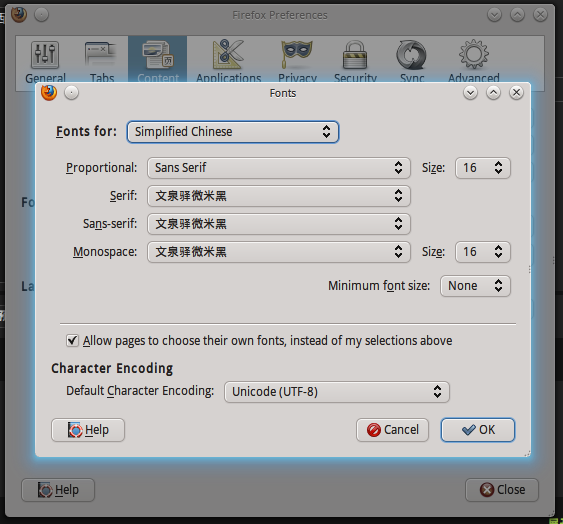Viewport: 563px width, 524px height.
Task: Maximize the Firefox Preferences window
Action: 517,15
